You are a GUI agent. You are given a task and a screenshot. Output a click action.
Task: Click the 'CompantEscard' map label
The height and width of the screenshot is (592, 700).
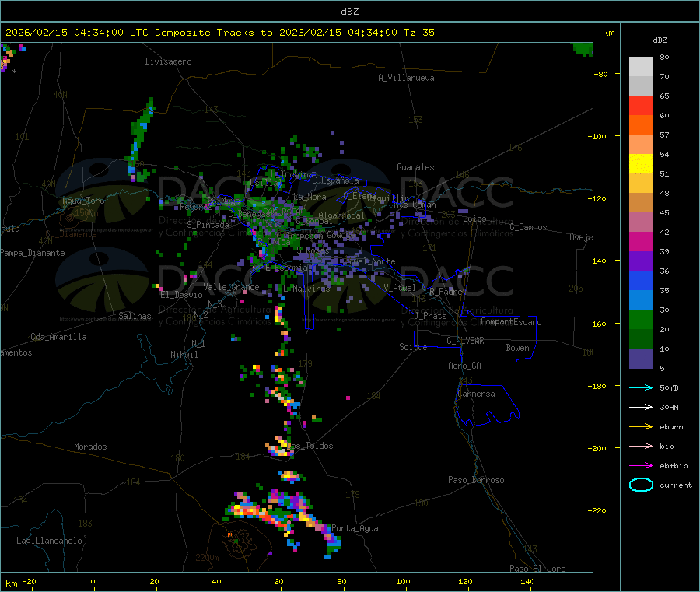511,321
